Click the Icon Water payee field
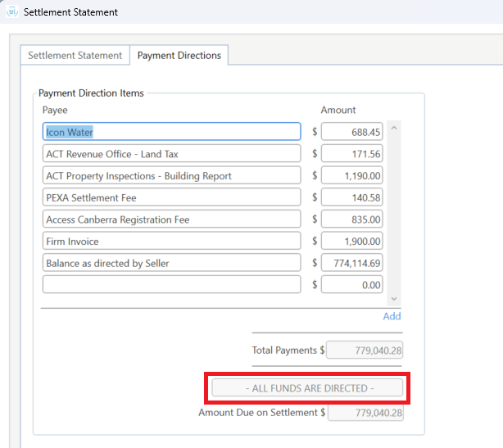Image resolution: width=503 pixels, height=448 pixels. tap(171, 132)
